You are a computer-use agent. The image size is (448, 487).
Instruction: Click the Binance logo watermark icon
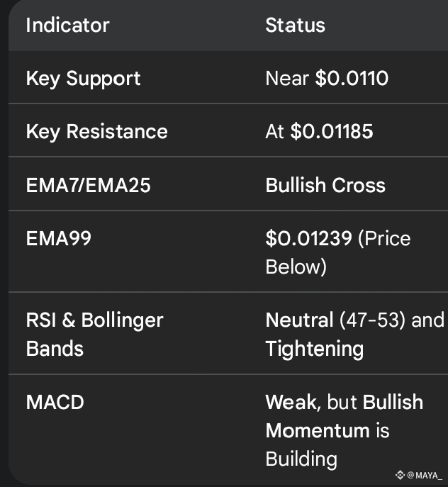[400, 475]
